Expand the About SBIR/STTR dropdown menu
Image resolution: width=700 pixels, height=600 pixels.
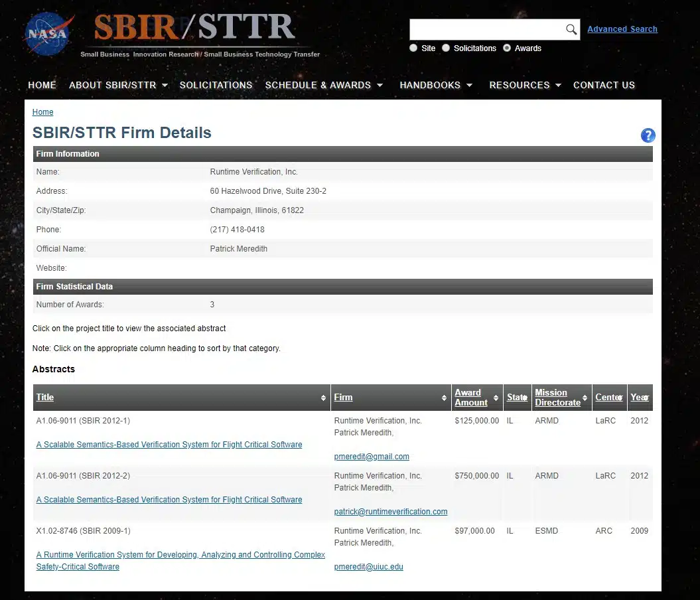pyautogui.click(x=165, y=85)
